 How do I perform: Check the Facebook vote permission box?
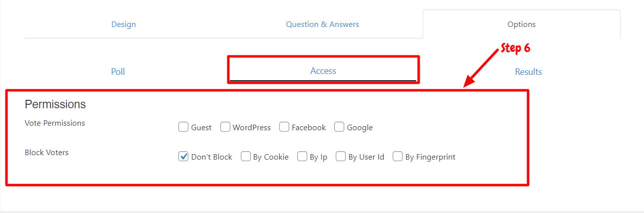click(284, 127)
